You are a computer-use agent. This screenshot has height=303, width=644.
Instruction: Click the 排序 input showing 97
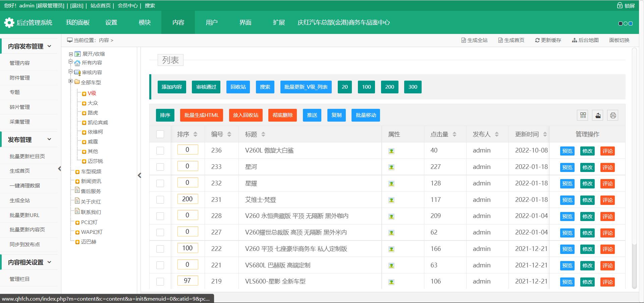coord(187,281)
